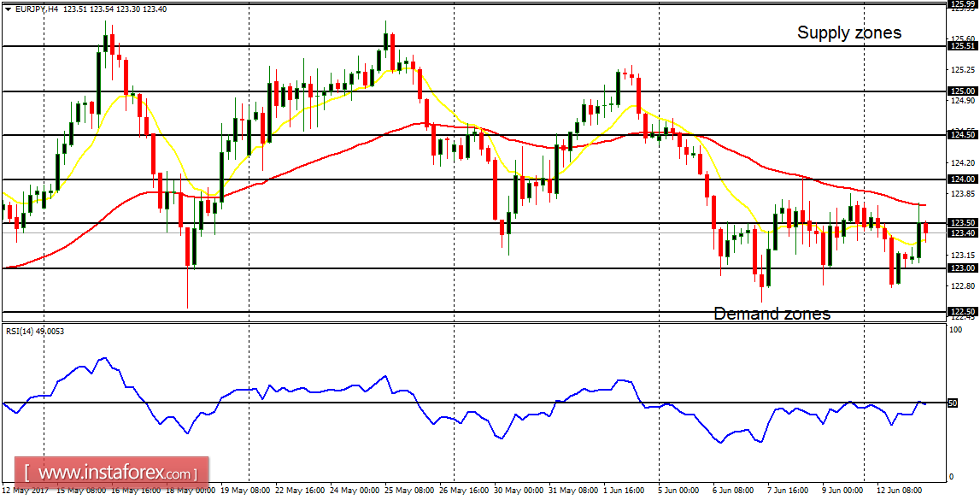This screenshot has height=500, width=980.
Task: Click the "24 May 00:00" time label
Action: click(x=354, y=491)
